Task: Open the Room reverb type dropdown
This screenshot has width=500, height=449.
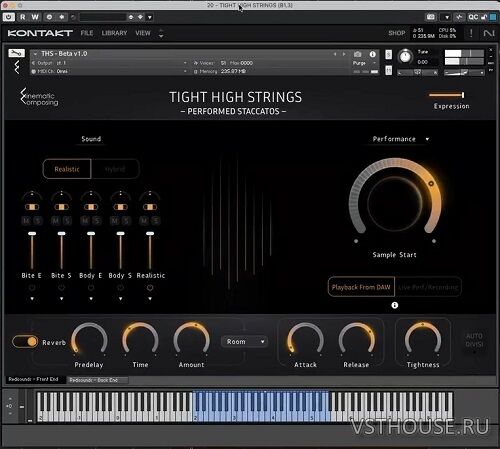Action: pos(245,342)
